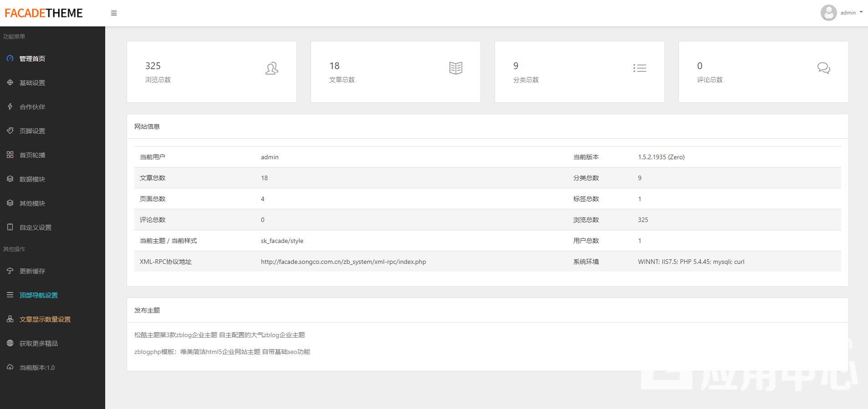This screenshot has height=409, width=868.
Task: Click the 18 article count on card
Action: [x=335, y=66]
